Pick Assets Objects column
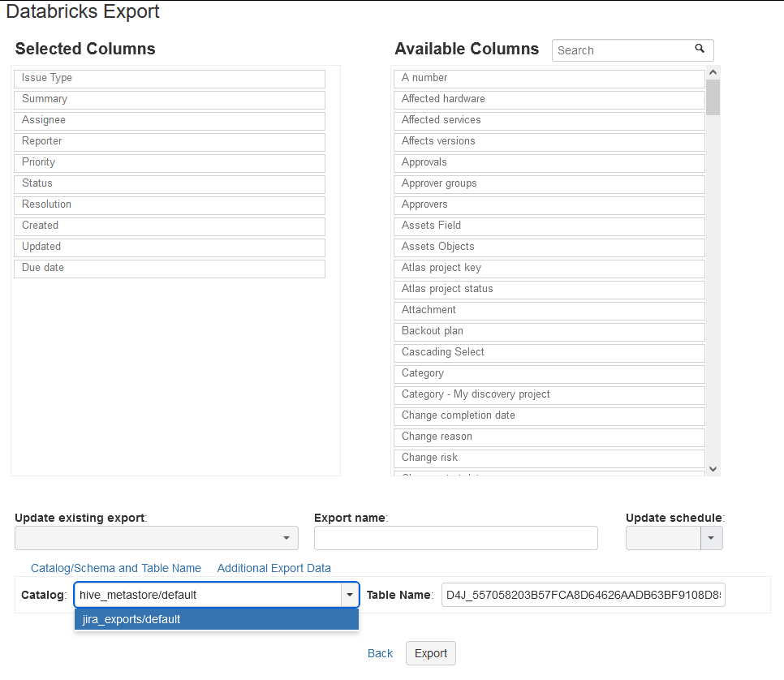 coord(549,247)
